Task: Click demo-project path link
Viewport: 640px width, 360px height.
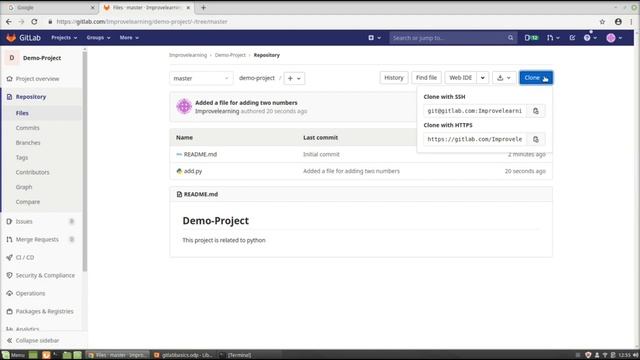Action: click(257, 78)
